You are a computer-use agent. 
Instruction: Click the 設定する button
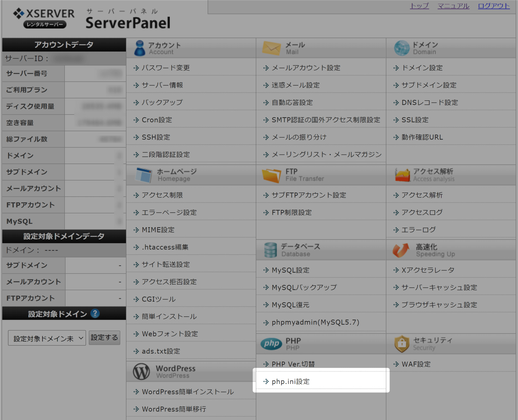coord(104,338)
